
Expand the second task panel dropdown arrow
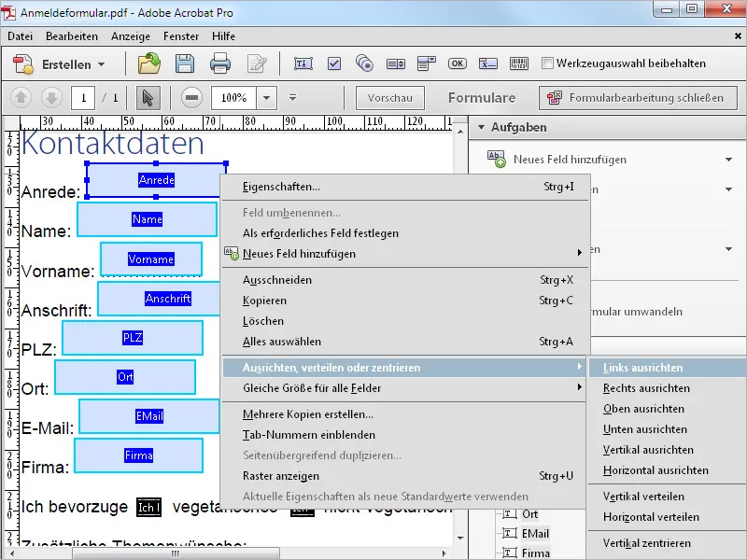pyautogui.click(x=728, y=189)
